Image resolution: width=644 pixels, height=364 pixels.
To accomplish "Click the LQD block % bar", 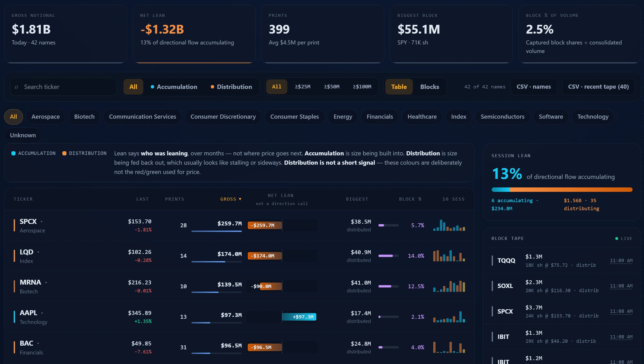I will click(x=388, y=256).
